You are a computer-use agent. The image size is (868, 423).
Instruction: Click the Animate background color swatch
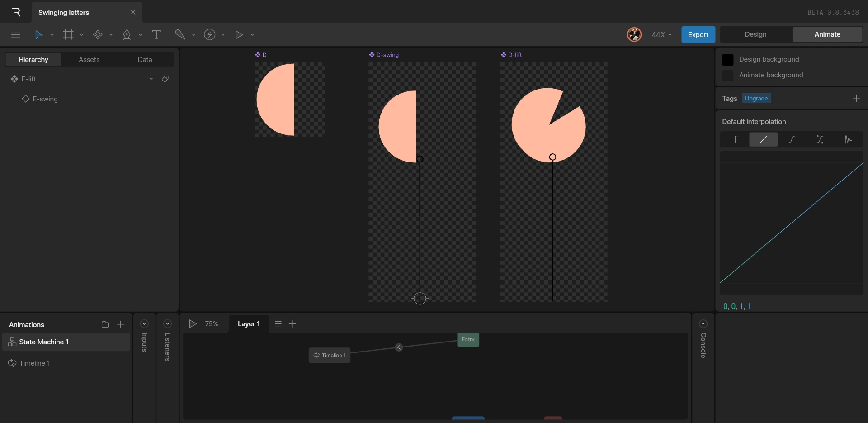tap(728, 76)
